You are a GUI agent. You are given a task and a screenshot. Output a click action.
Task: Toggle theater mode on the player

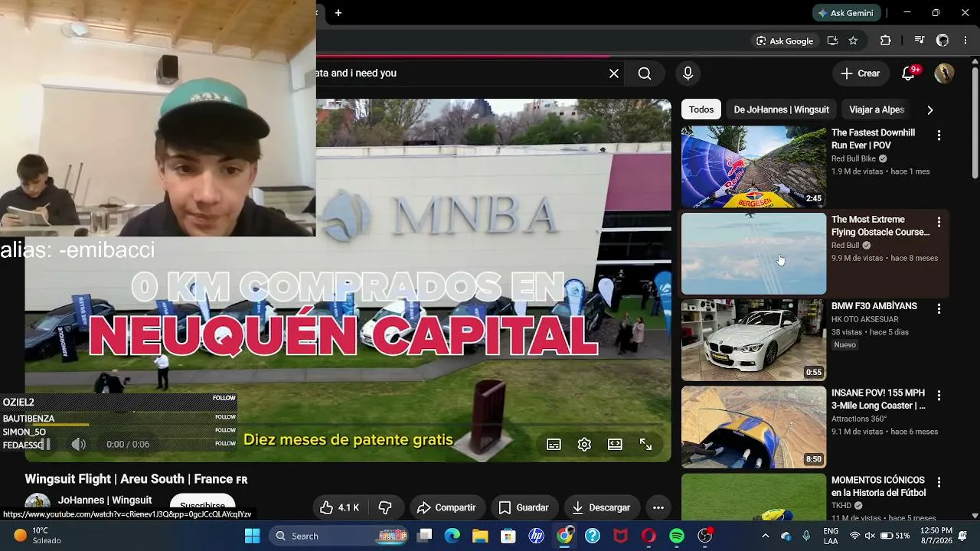click(615, 445)
